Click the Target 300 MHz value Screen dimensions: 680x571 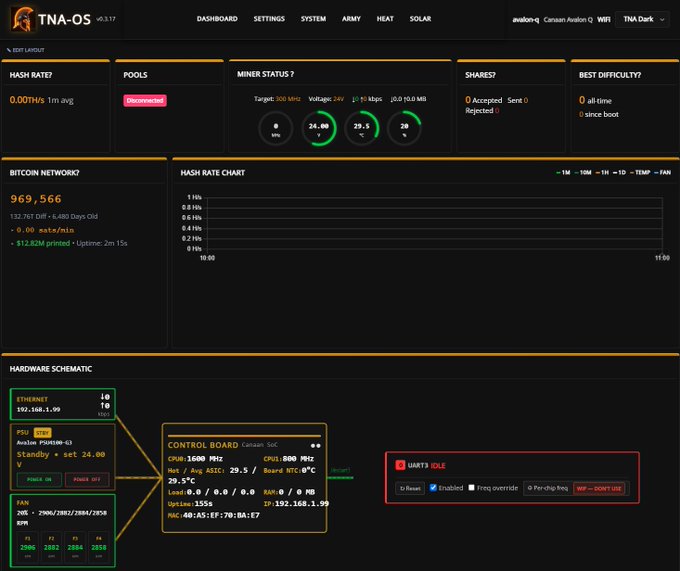tap(288, 99)
